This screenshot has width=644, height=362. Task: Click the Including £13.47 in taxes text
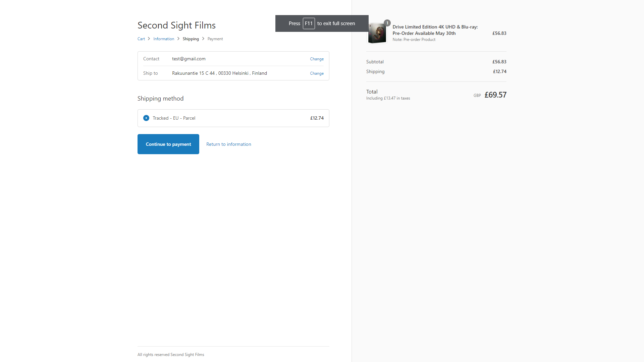[x=388, y=98]
